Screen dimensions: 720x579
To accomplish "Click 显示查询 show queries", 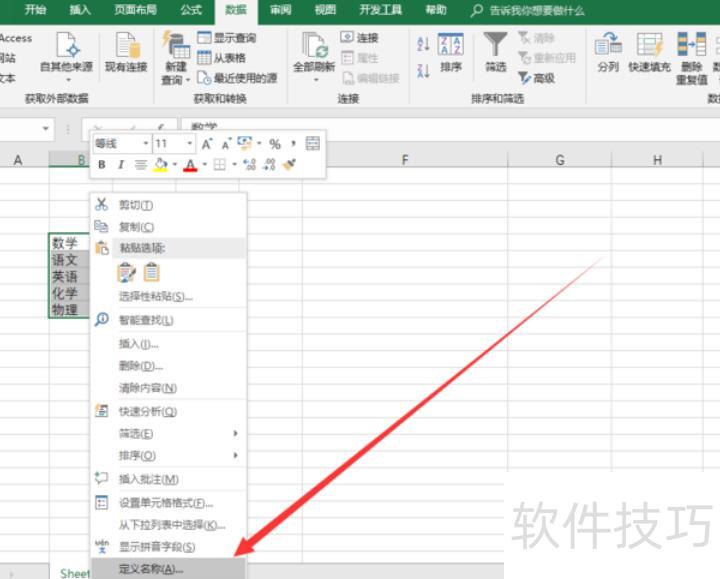I will 227,38.
